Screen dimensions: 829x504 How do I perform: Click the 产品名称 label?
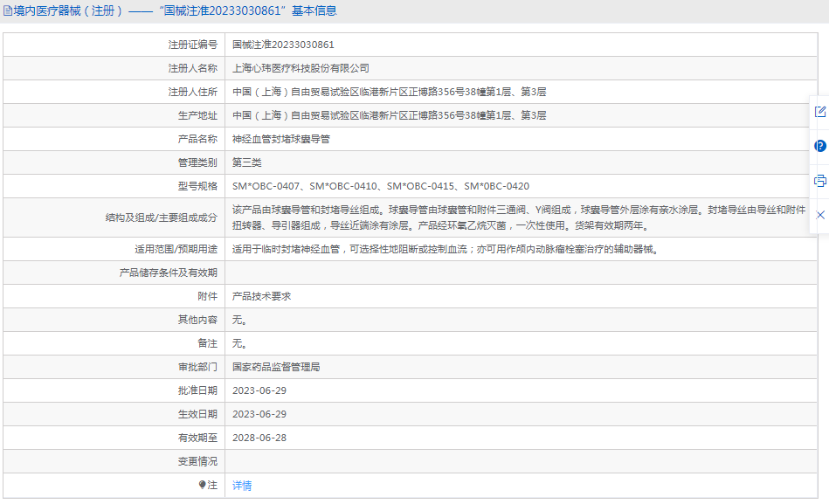pos(197,139)
